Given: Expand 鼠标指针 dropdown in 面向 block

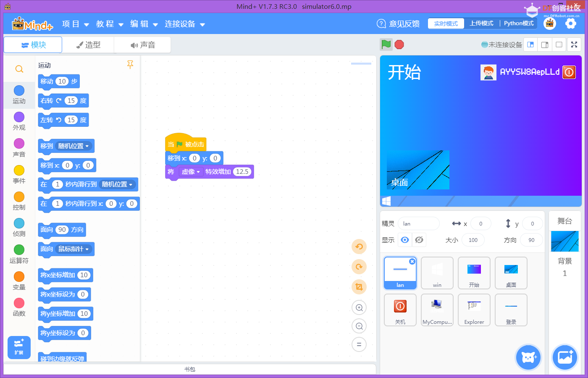Looking at the screenshot, I should [73, 249].
